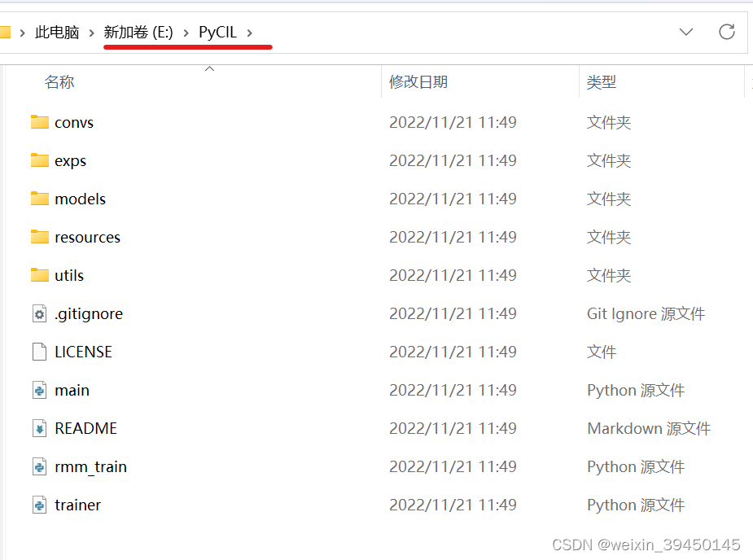Select the resources folder icon

click(39, 237)
